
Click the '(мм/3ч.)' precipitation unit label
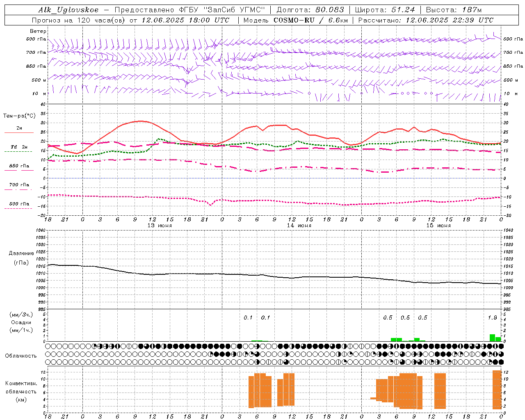tap(21, 315)
